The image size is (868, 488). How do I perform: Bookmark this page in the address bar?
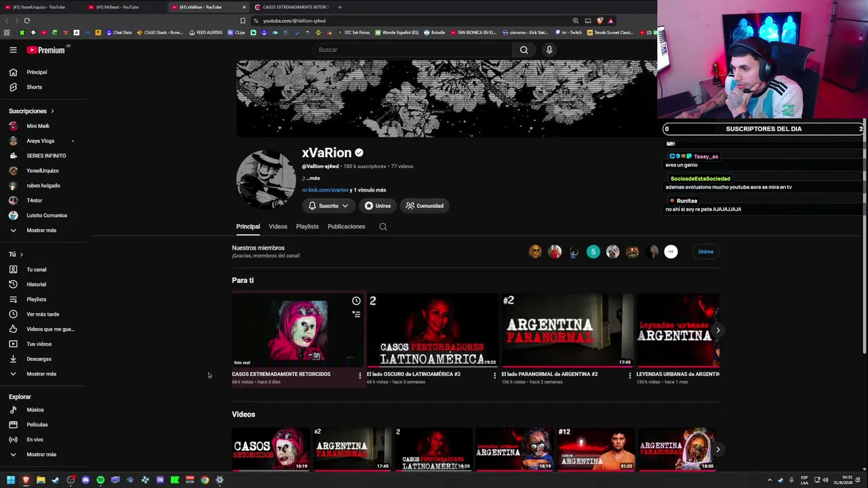(x=243, y=20)
